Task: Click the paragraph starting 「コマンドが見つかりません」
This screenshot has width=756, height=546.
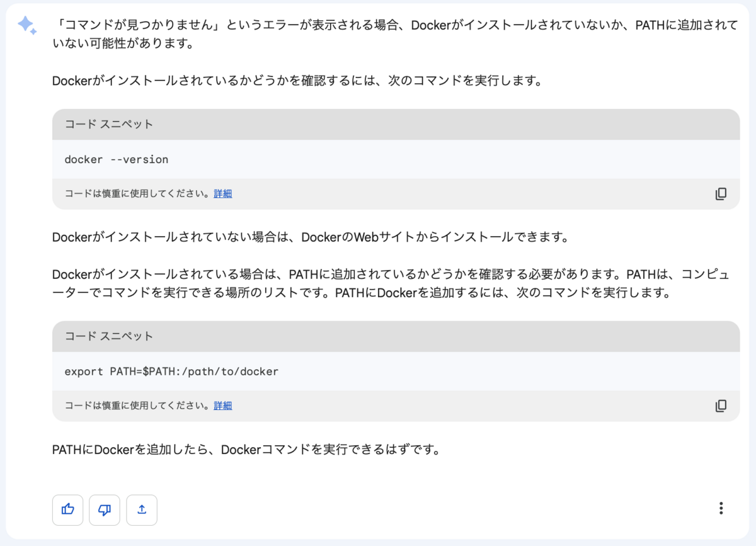Action: [x=395, y=35]
